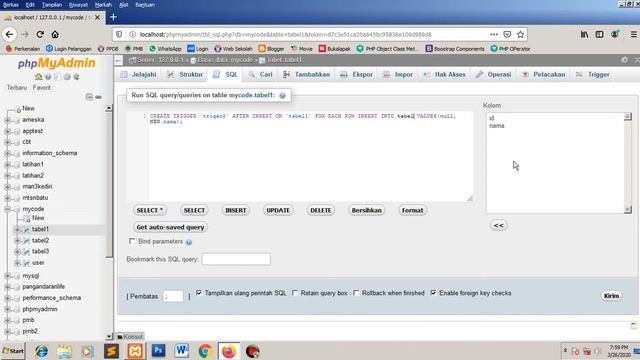Collapse the navigation panel arrow icon

(118, 60)
